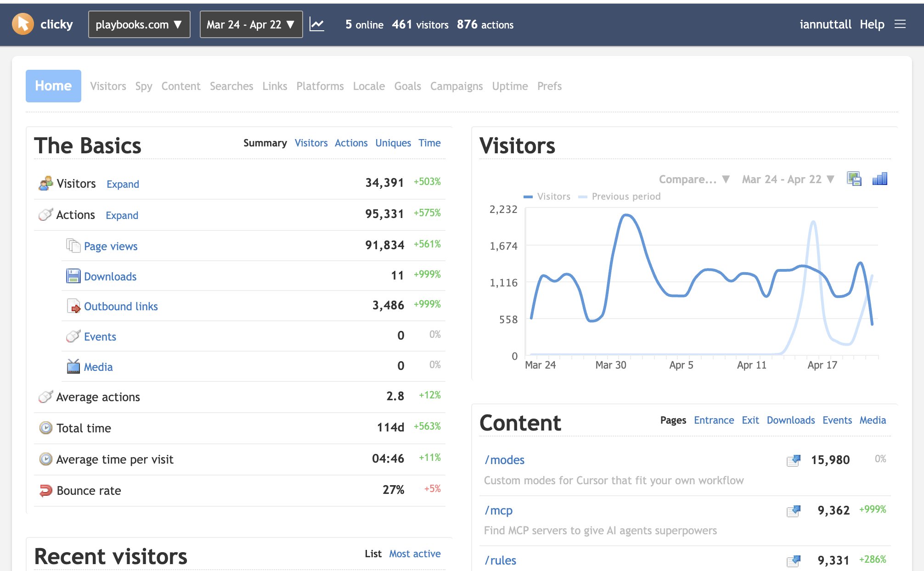Open the line chart icon in header

pos(317,24)
